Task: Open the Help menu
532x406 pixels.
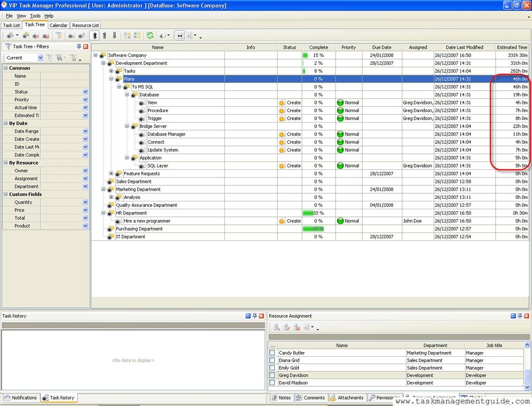Action: point(49,16)
